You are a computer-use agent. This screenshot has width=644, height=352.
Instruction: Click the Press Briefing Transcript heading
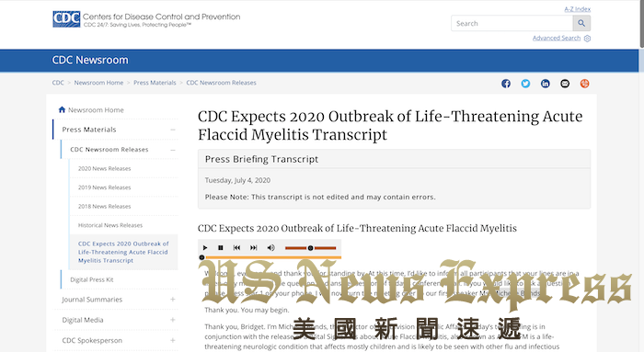(x=261, y=159)
